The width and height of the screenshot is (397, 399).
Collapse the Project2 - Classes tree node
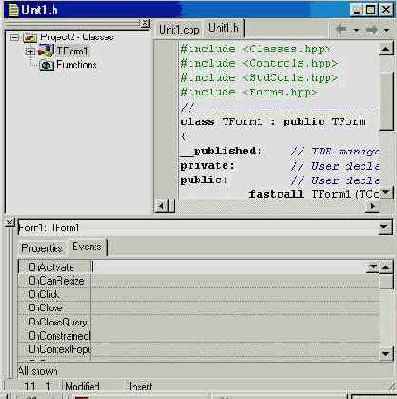click(14, 37)
